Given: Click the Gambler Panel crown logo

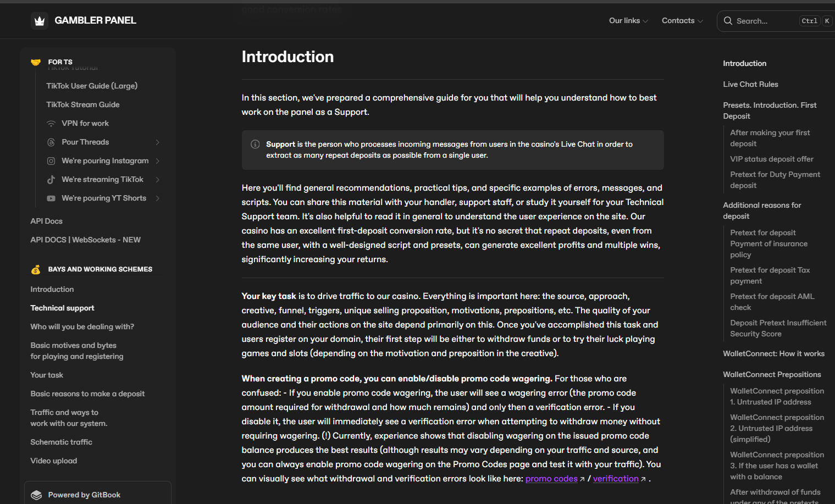Looking at the screenshot, I should click(x=39, y=20).
